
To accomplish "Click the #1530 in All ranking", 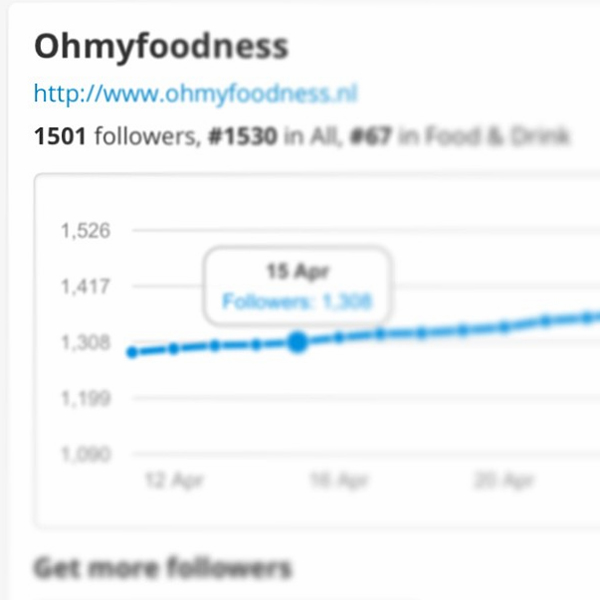I will 272,137.
